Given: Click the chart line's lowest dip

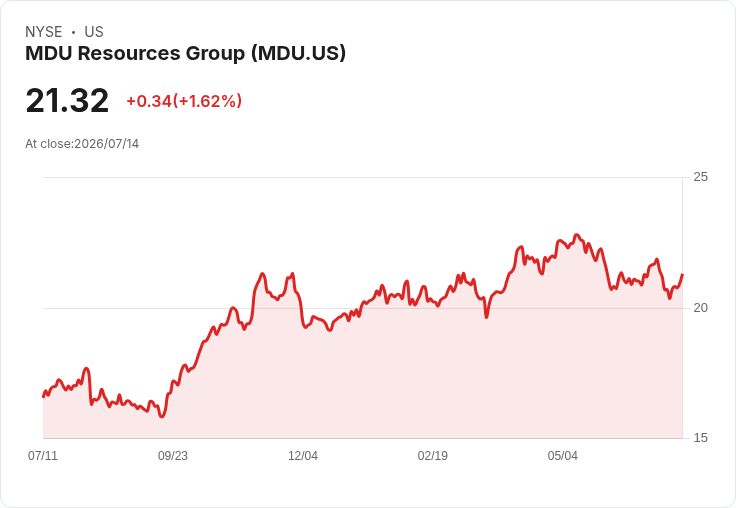Looking at the screenshot, I should 162,416.
